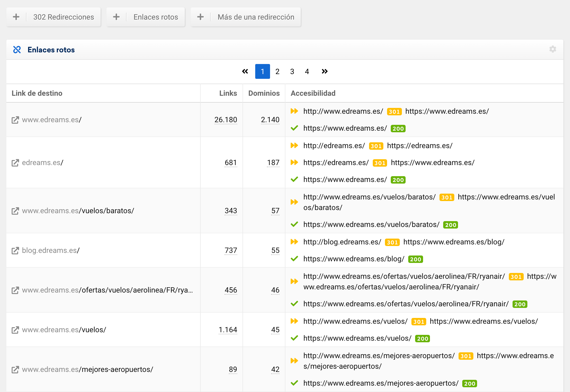The height and width of the screenshot is (392, 570).
Task: Go to the last page with double-right arrow
Action: tap(325, 71)
